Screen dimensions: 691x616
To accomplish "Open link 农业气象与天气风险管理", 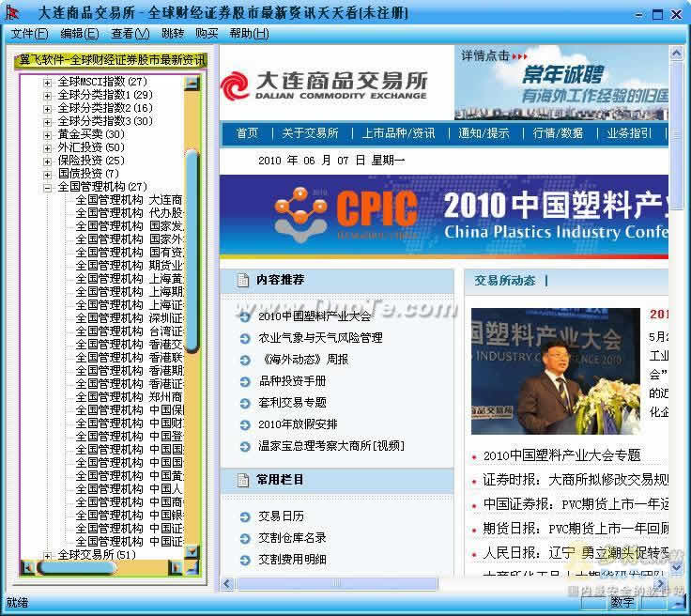I will tap(320, 338).
